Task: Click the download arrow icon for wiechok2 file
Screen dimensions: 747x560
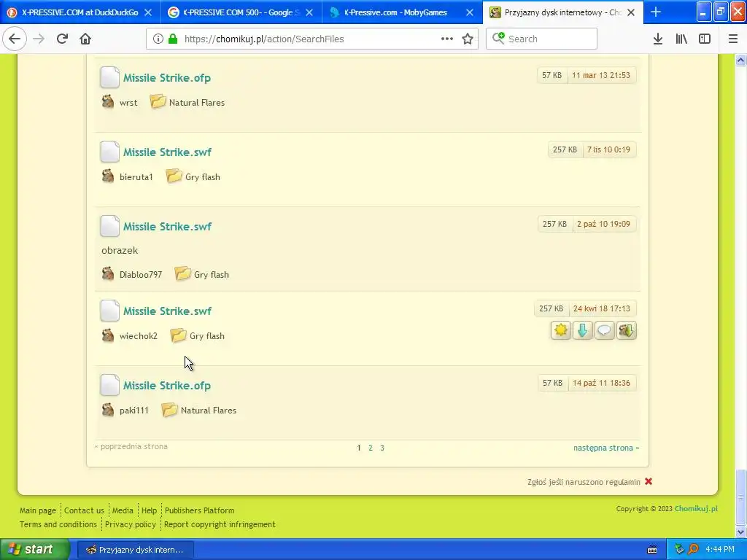Action: pyautogui.click(x=582, y=330)
